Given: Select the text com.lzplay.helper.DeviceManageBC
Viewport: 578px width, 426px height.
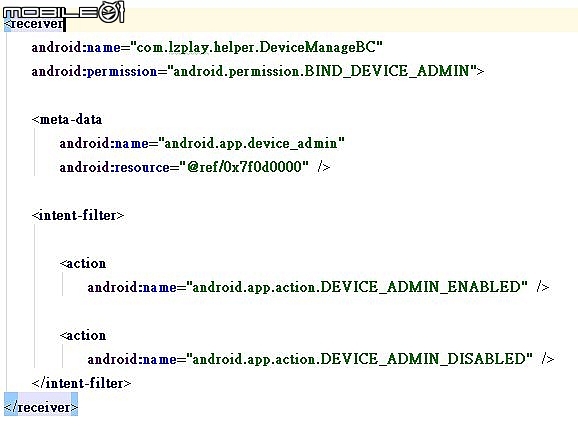Looking at the screenshot, I should click(256, 48).
